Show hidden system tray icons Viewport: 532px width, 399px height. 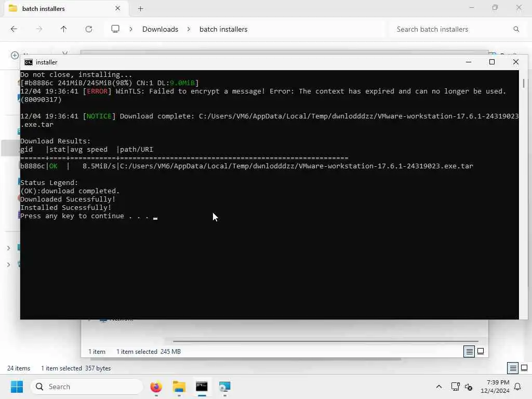tap(438, 387)
